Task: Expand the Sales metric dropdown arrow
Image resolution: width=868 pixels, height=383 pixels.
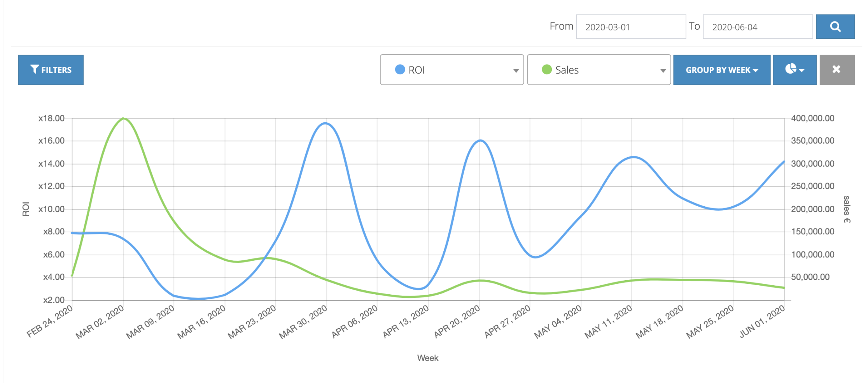Action: [663, 70]
